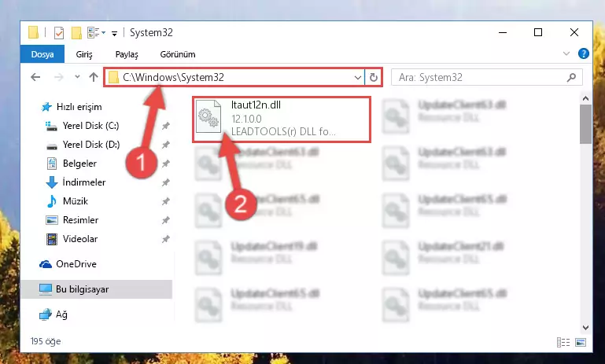
Task: Click the LEADTOOLS(r) DLL description text
Action: point(283,131)
